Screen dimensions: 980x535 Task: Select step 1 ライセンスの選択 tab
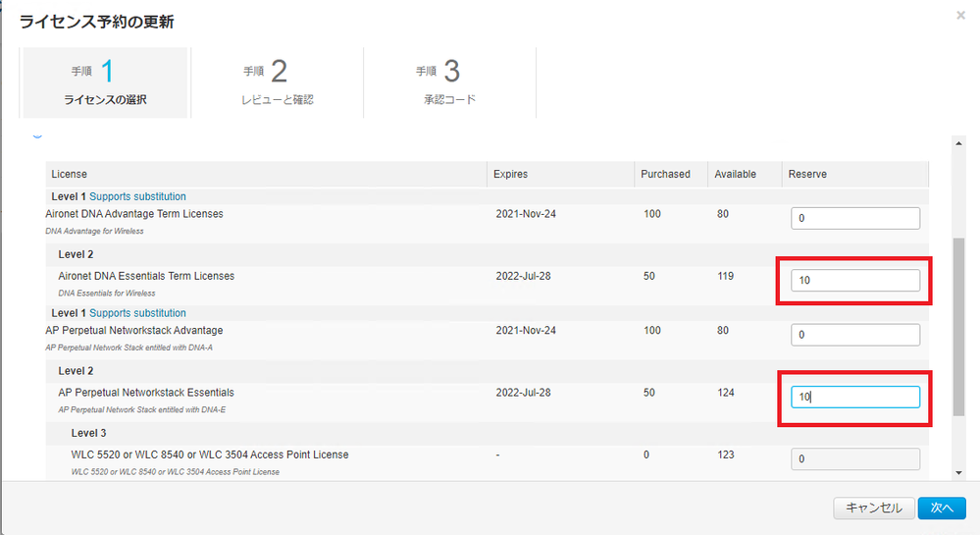point(105,82)
